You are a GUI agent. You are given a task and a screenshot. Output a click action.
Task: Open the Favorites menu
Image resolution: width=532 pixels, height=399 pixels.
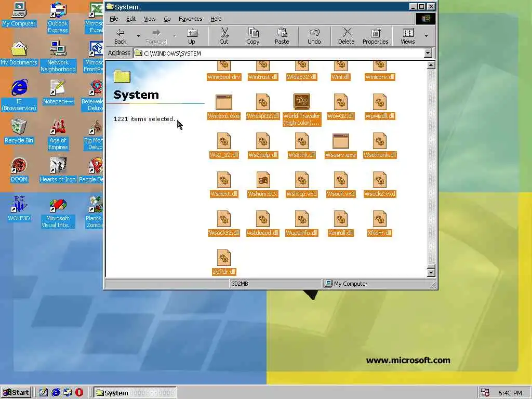tap(190, 19)
